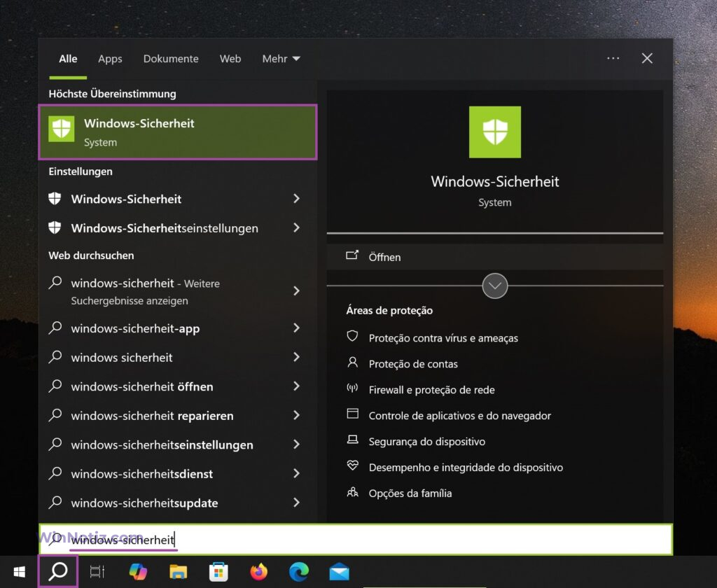
Task: Open Firewall e proteção de rede
Action: [431, 390]
